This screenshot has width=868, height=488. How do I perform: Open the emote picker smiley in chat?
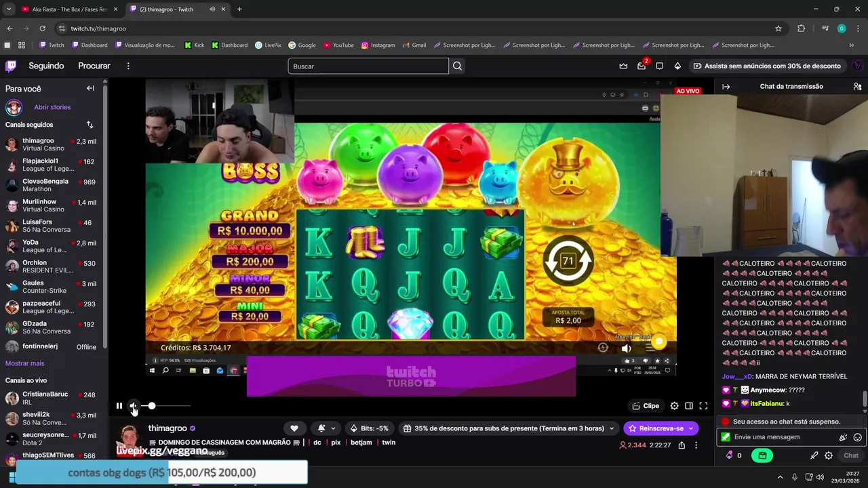click(x=857, y=437)
